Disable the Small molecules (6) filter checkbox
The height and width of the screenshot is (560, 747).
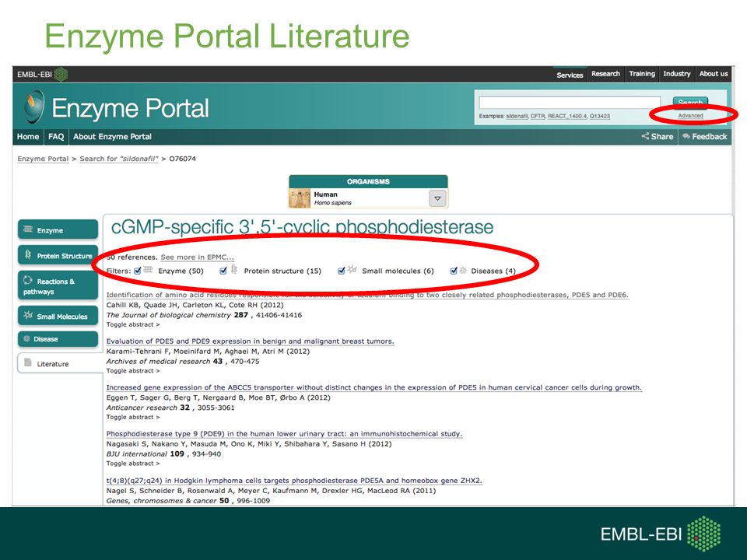(x=341, y=271)
